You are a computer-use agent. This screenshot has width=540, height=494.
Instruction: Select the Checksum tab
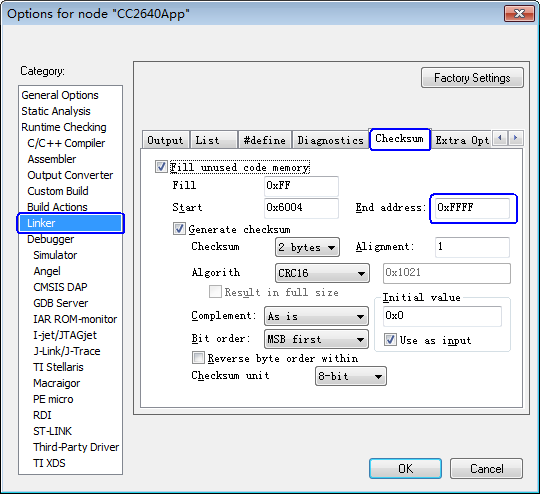399,139
